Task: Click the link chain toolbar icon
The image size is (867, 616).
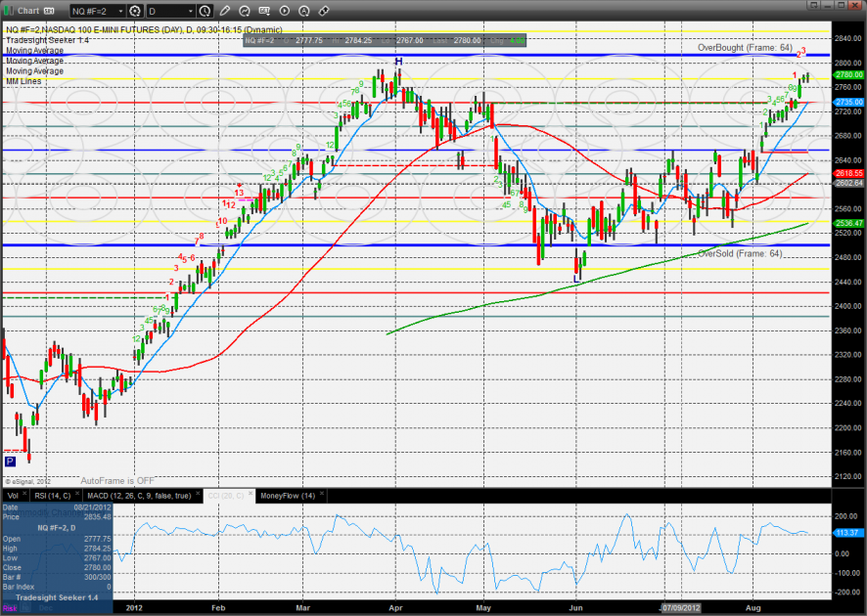Action: click(x=324, y=11)
